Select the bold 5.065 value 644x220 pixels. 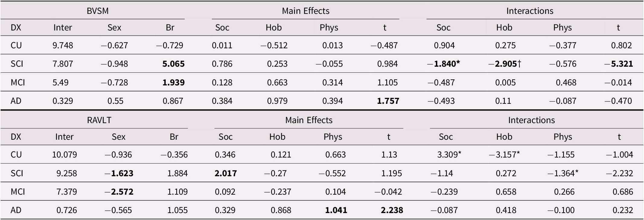click(x=174, y=64)
